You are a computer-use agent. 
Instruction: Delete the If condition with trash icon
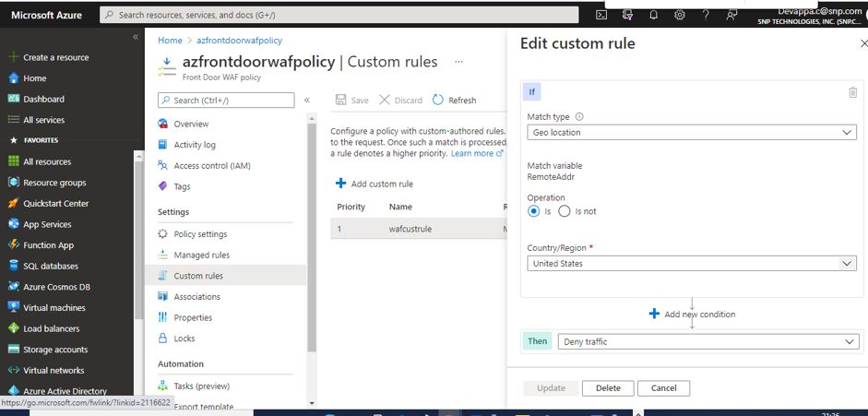(852, 92)
